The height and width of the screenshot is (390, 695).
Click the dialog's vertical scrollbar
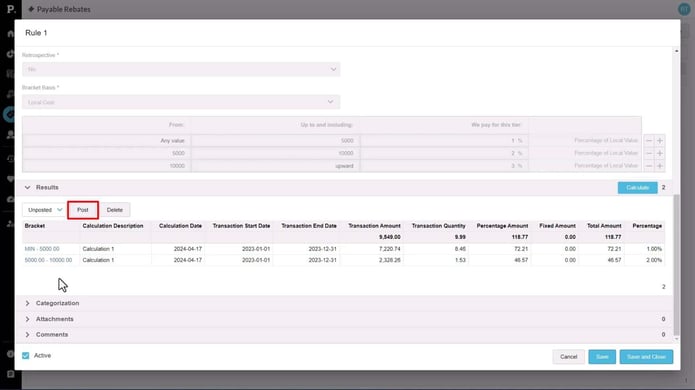tap(676, 265)
